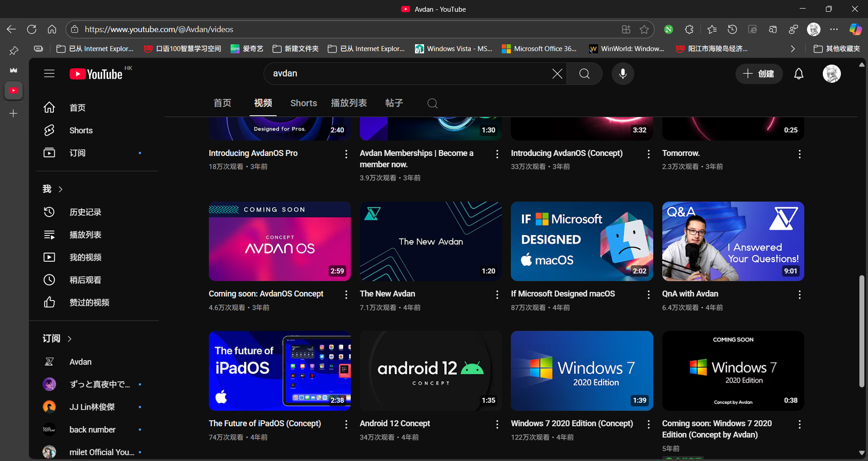The width and height of the screenshot is (868, 461).
Task: Search within the channel using the tab-row magnifier
Action: (x=432, y=103)
